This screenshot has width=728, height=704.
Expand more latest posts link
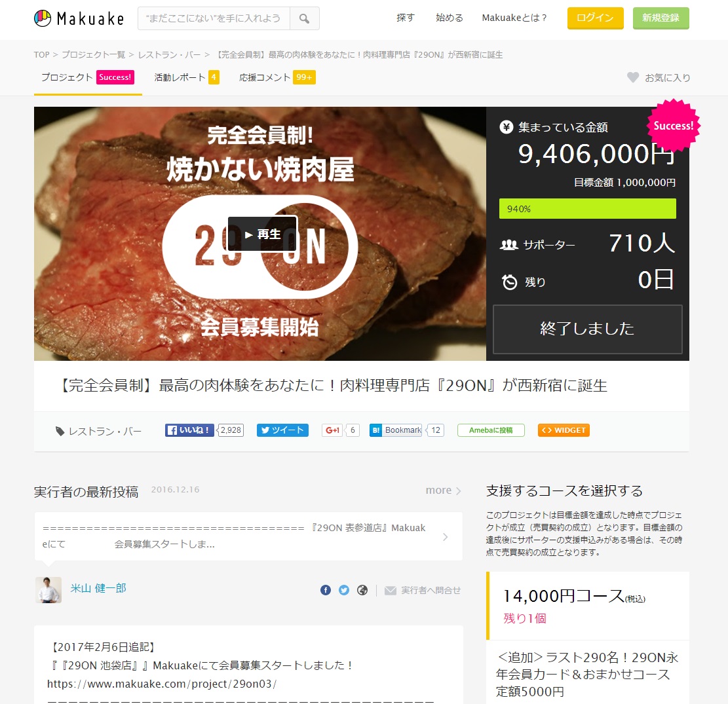point(443,490)
